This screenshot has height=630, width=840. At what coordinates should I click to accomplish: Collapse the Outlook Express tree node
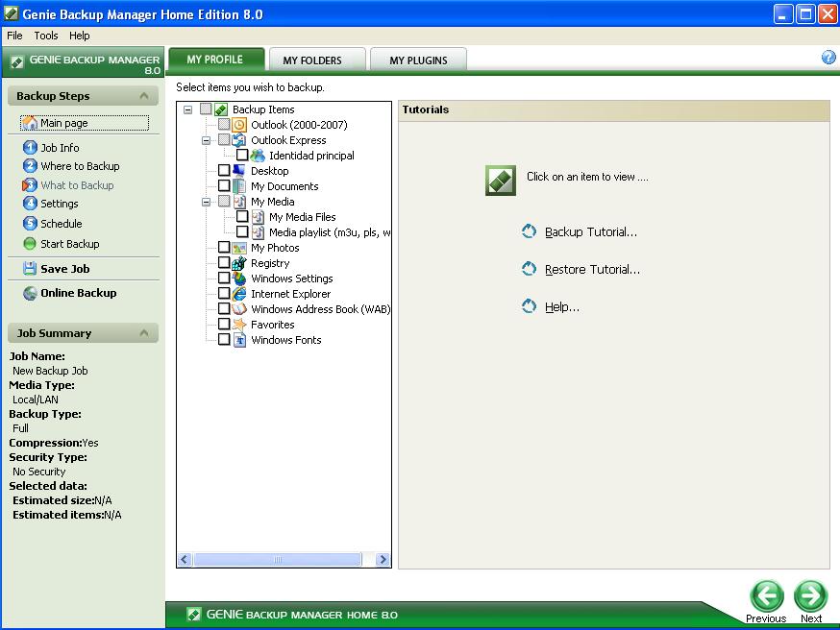pyautogui.click(x=206, y=140)
